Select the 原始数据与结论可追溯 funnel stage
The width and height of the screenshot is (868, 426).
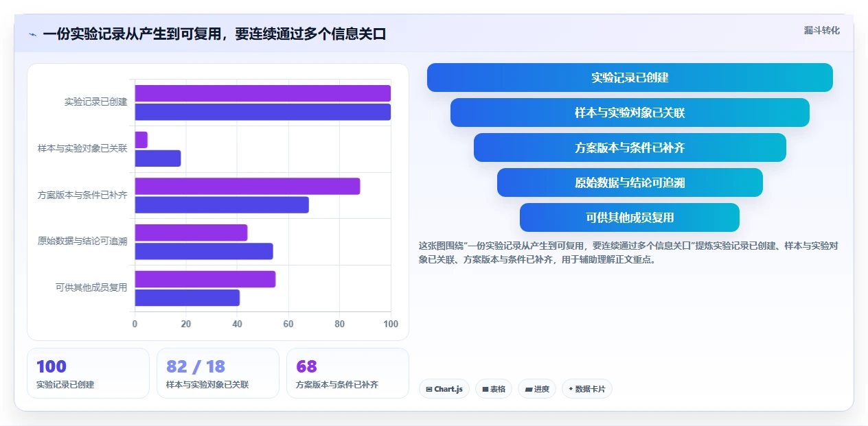tap(630, 182)
